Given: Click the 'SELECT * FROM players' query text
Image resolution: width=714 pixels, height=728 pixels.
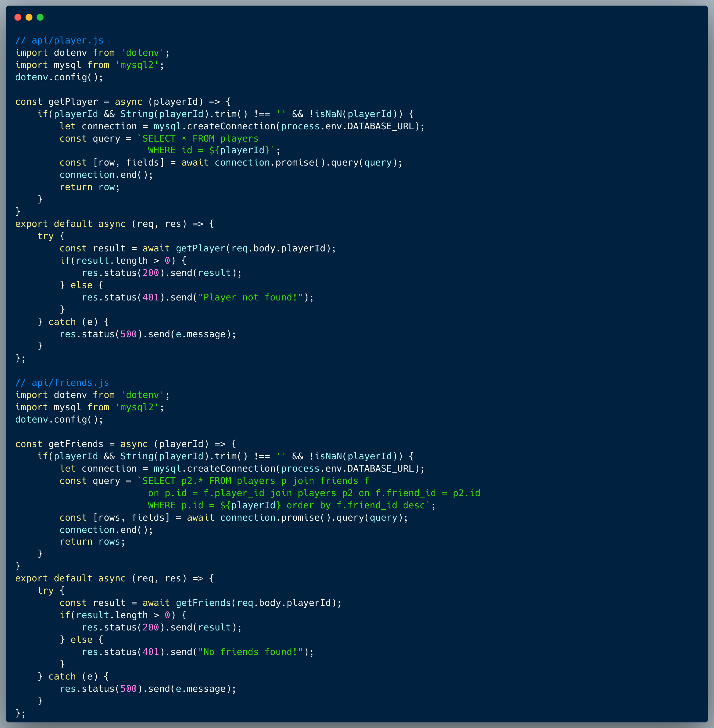Looking at the screenshot, I should point(200,138).
